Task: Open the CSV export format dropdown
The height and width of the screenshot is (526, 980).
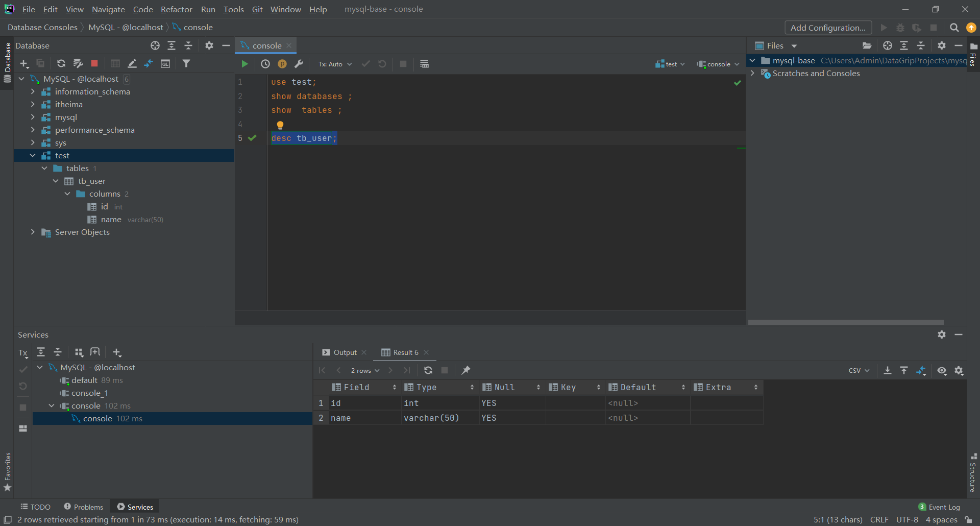Action: (x=859, y=370)
